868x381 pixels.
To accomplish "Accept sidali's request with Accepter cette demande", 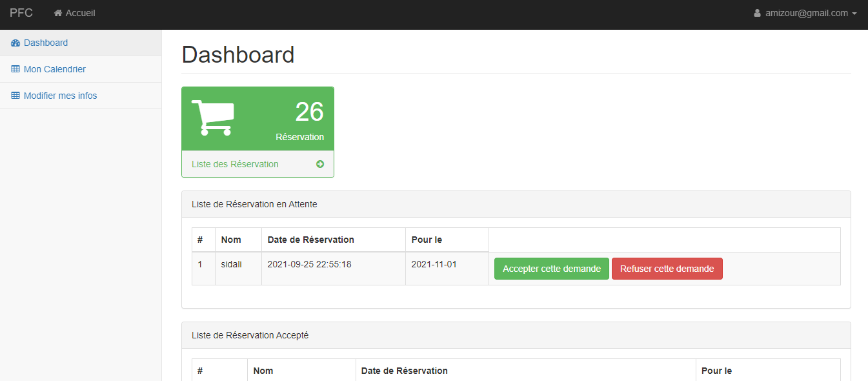I will 551,269.
